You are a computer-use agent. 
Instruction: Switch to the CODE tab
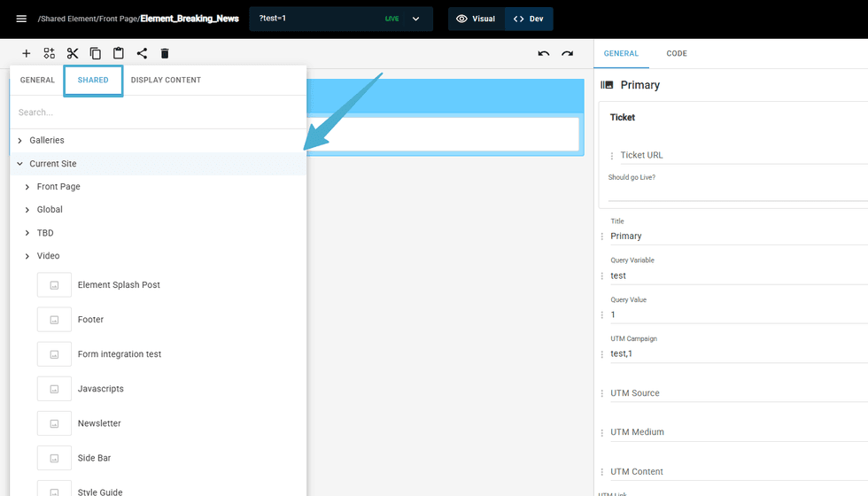click(677, 54)
